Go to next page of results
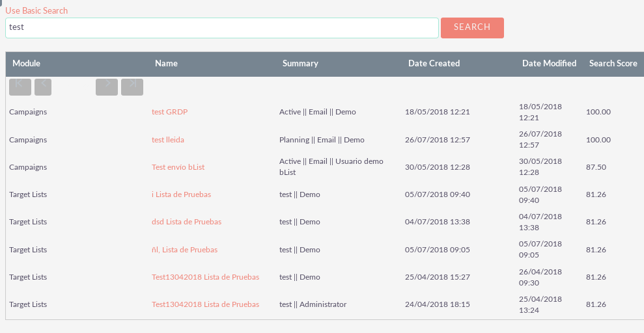This screenshot has height=333, width=644. click(107, 87)
